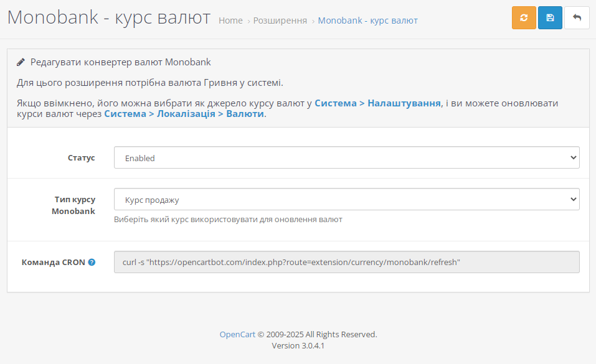The image size is (596, 364).
Task: Save settings with the blue floppy icon
Action: pyautogui.click(x=550, y=18)
